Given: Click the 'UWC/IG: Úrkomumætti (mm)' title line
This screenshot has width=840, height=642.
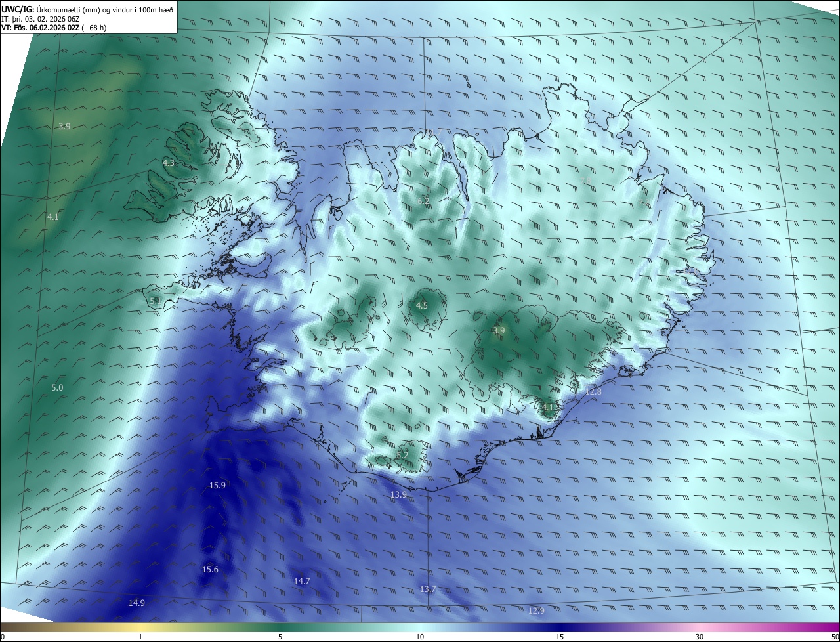Looking at the screenshot, I should pos(87,9).
